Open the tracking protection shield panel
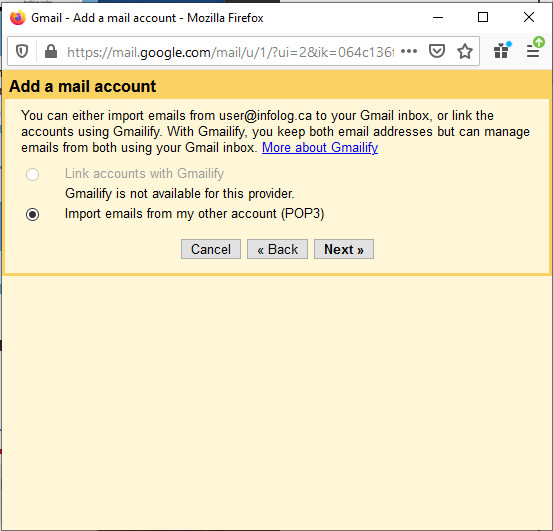Screen dimensions: 553x531 (22, 51)
